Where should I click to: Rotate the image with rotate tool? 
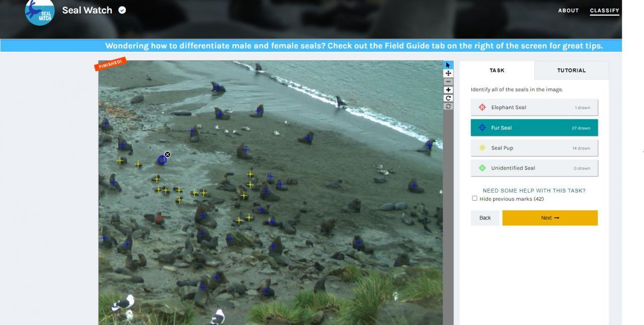[448, 98]
